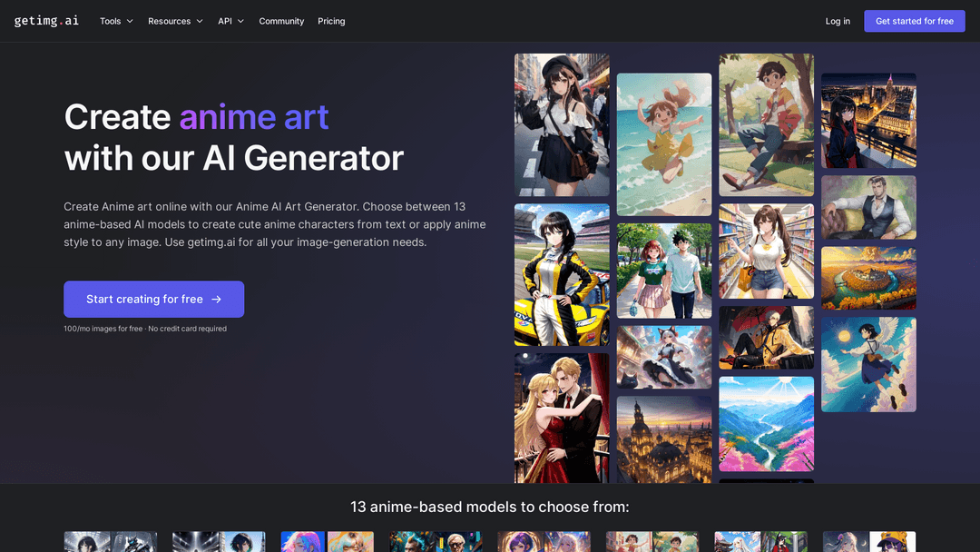This screenshot has height=552, width=980.
Task: Click arrow icon in Start creating button
Action: (216, 299)
